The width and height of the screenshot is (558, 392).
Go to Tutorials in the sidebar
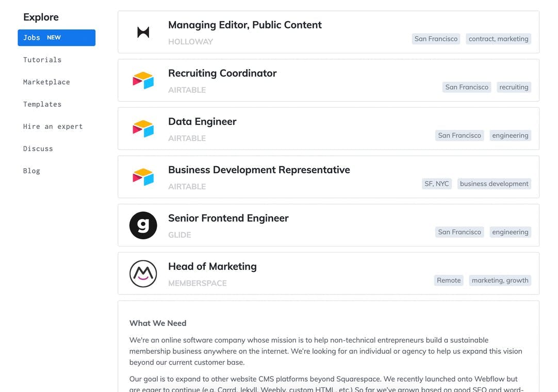(42, 60)
